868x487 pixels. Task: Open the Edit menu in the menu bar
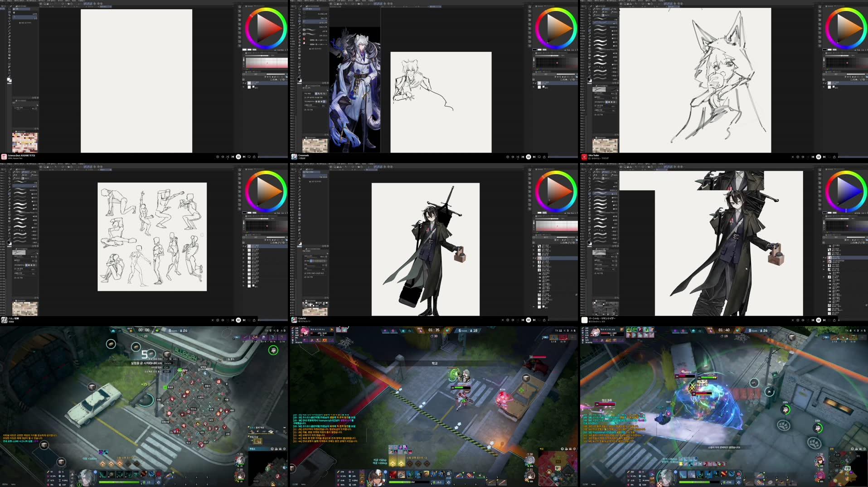coord(8,2)
